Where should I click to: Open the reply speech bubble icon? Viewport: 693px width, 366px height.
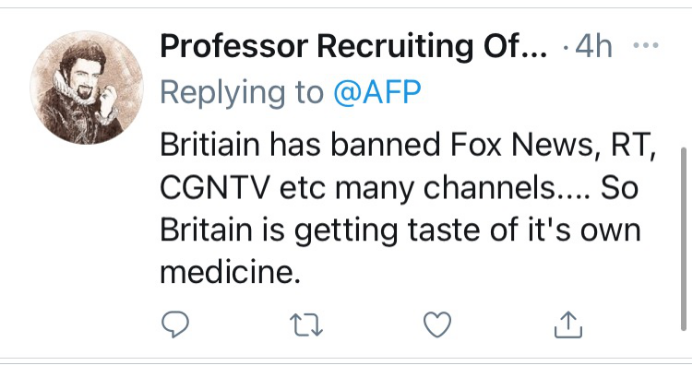coord(175,324)
